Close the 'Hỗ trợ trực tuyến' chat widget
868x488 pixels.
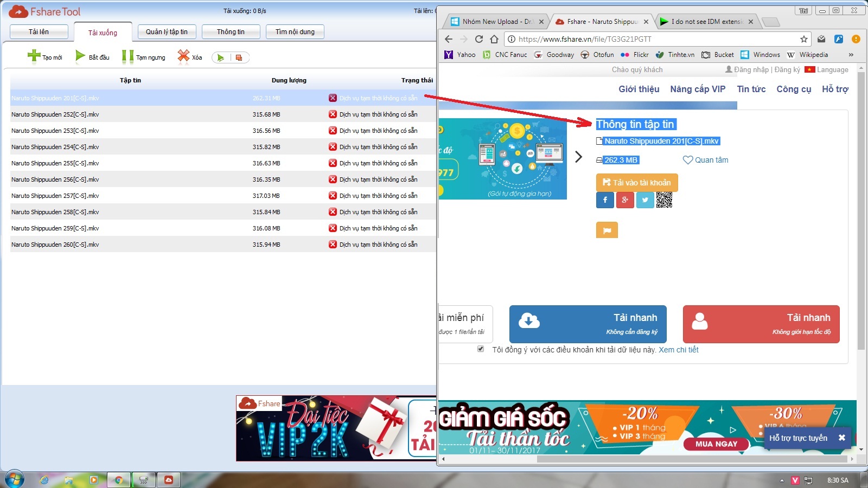coord(842,438)
